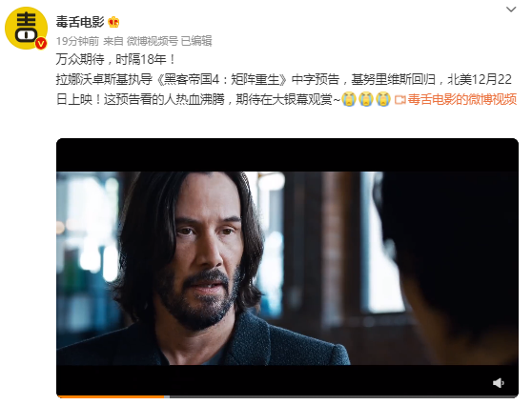The image size is (532, 405).
Task: Click the 《黑客帝国4：矩阵重生》 title text
Action: [x=222, y=79]
